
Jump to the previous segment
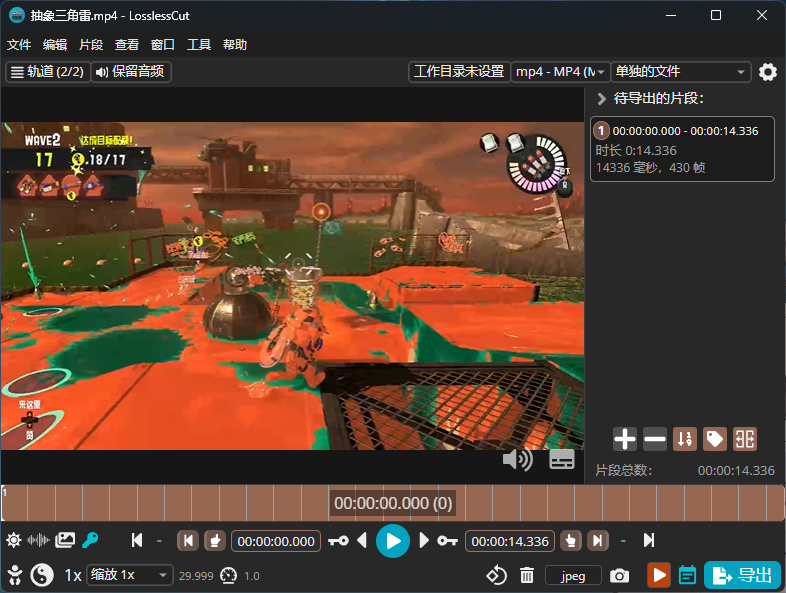137,540
